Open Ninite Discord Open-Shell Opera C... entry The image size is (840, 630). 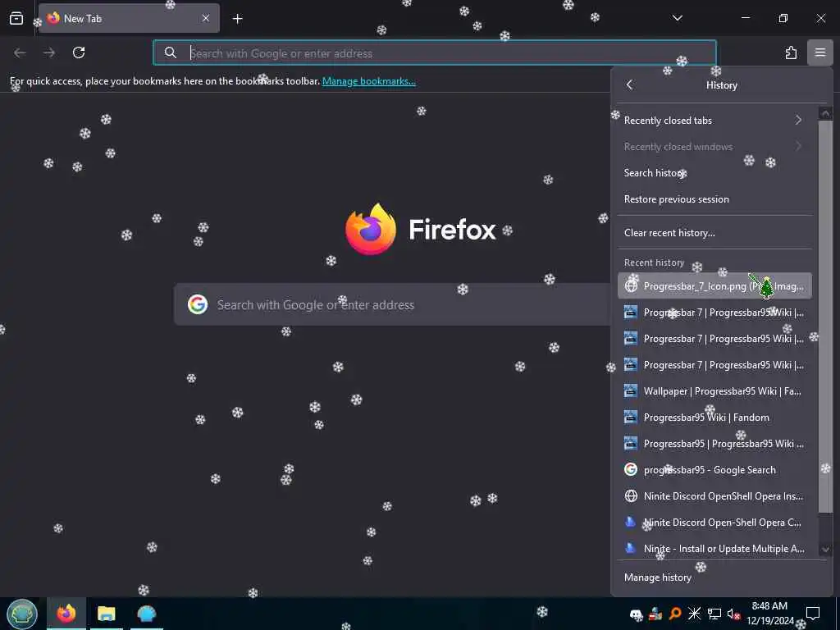(x=714, y=522)
